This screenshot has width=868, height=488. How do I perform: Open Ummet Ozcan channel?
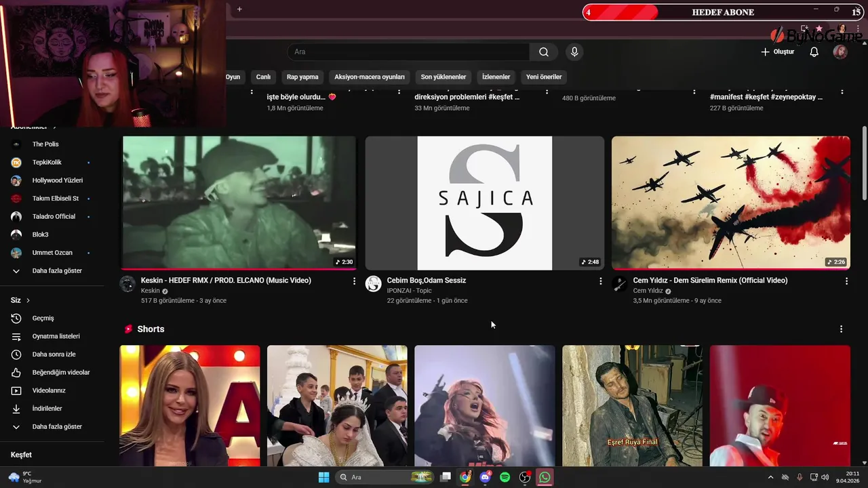click(53, 253)
